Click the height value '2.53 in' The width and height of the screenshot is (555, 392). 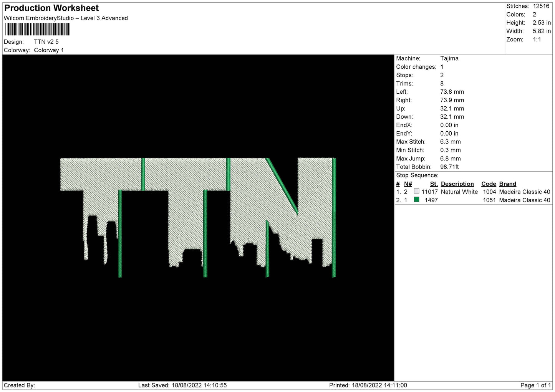pyautogui.click(x=542, y=23)
